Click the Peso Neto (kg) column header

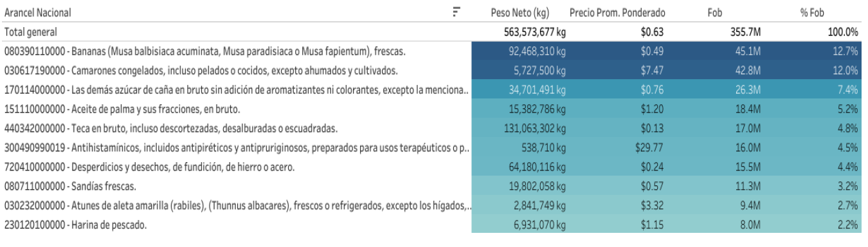[523, 12]
